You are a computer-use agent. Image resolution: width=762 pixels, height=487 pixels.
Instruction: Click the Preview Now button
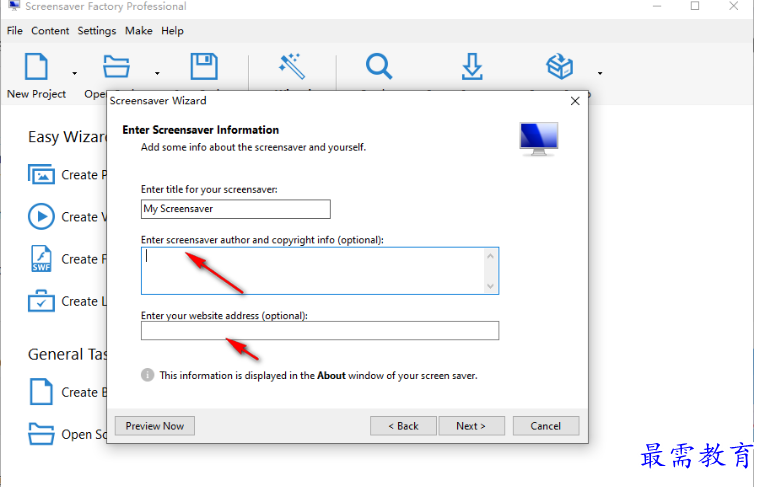[155, 426]
